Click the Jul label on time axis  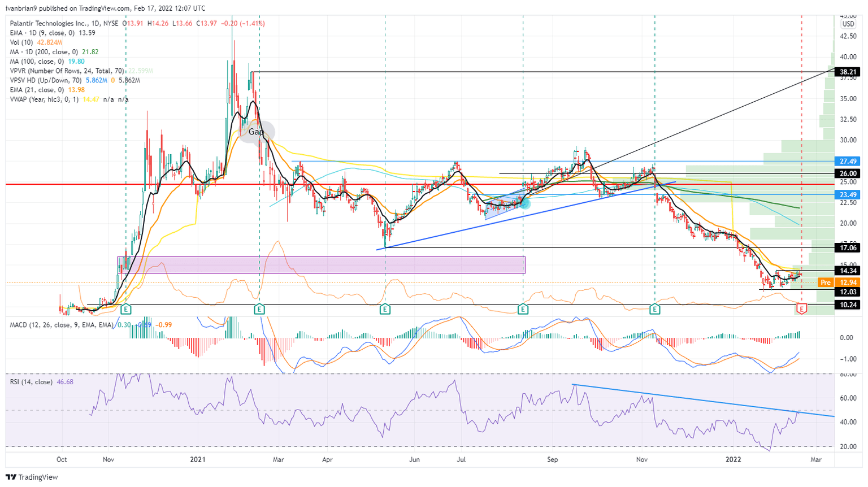click(461, 460)
